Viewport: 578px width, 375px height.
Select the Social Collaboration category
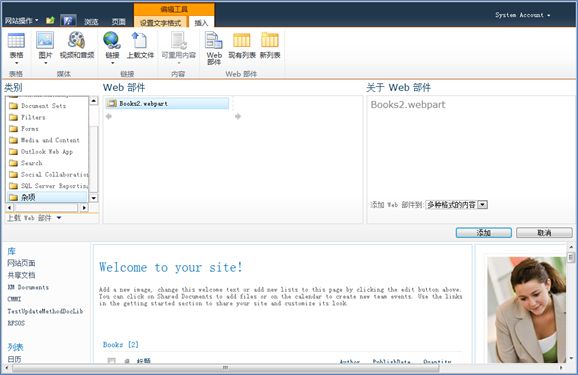click(x=49, y=174)
